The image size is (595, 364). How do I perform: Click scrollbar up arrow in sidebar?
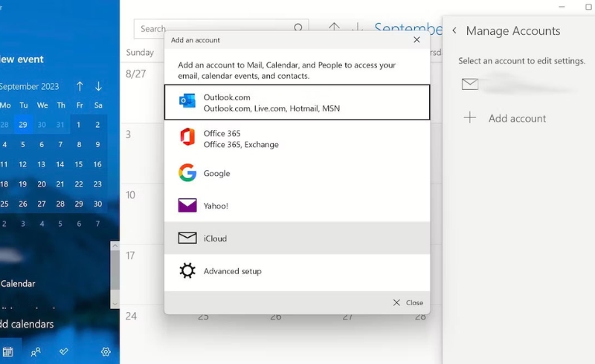[x=115, y=246]
